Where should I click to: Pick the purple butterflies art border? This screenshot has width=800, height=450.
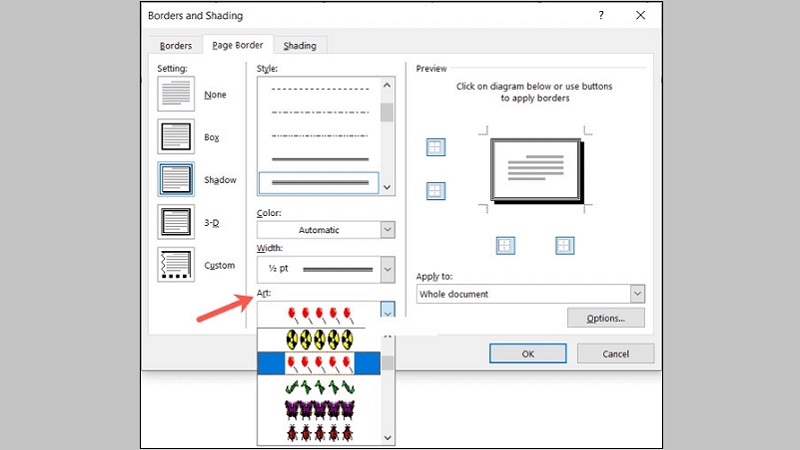click(x=318, y=409)
